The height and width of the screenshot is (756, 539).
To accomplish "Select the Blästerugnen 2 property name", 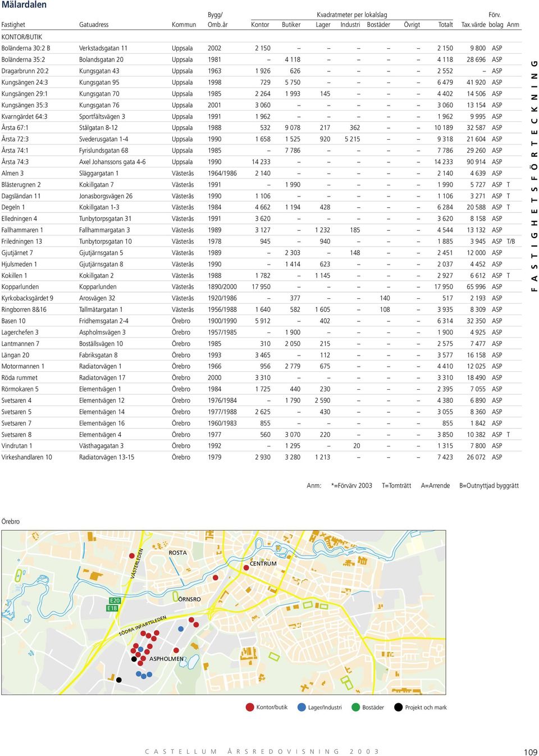I will click(x=21, y=185).
